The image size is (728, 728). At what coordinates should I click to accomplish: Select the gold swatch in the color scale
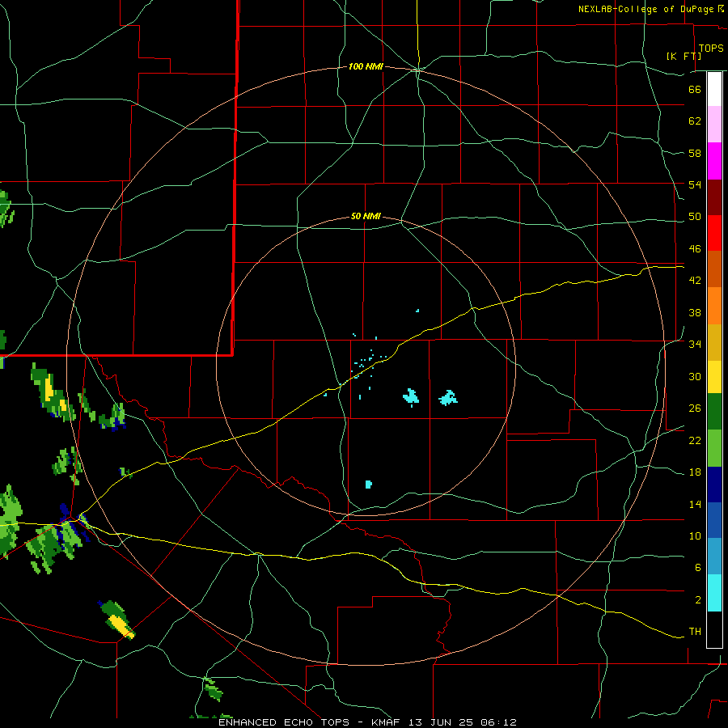coord(714,342)
